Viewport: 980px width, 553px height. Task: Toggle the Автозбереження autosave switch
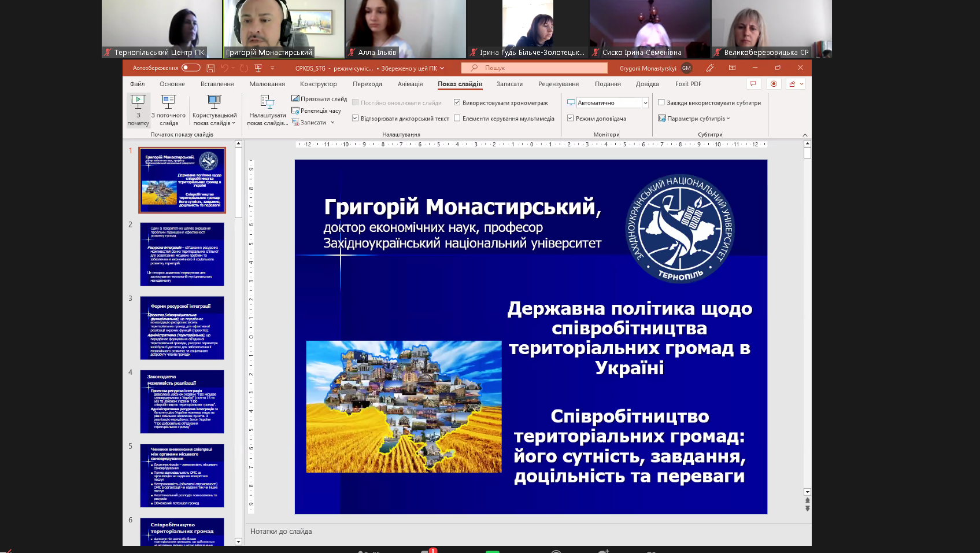[x=191, y=68]
